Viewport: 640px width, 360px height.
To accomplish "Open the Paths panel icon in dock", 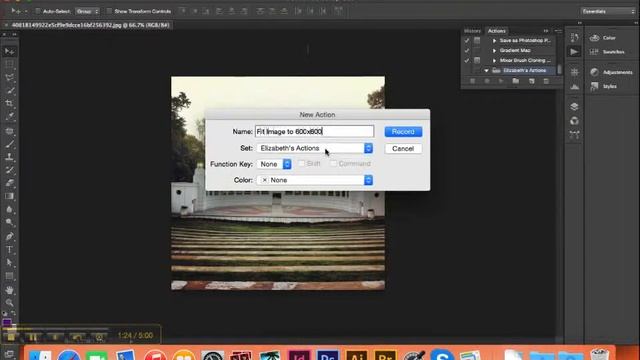I will tap(574, 135).
